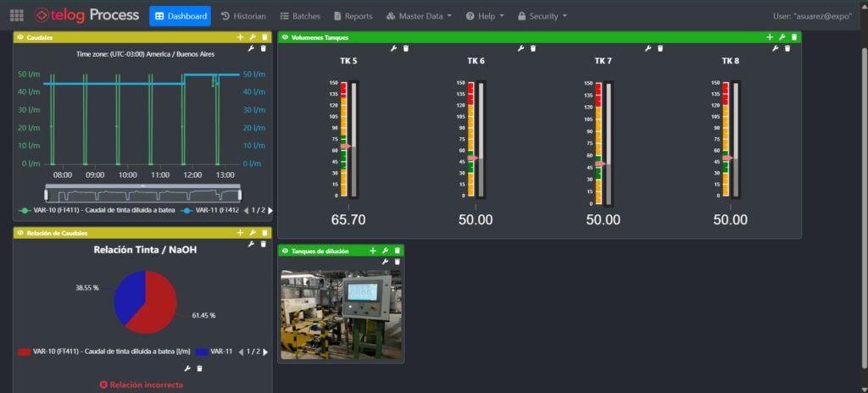This screenshot has height=393, width=868.
Task: Toggle eye icon on Volumenes Tanques panel
Action: click(x=285, y=37)
